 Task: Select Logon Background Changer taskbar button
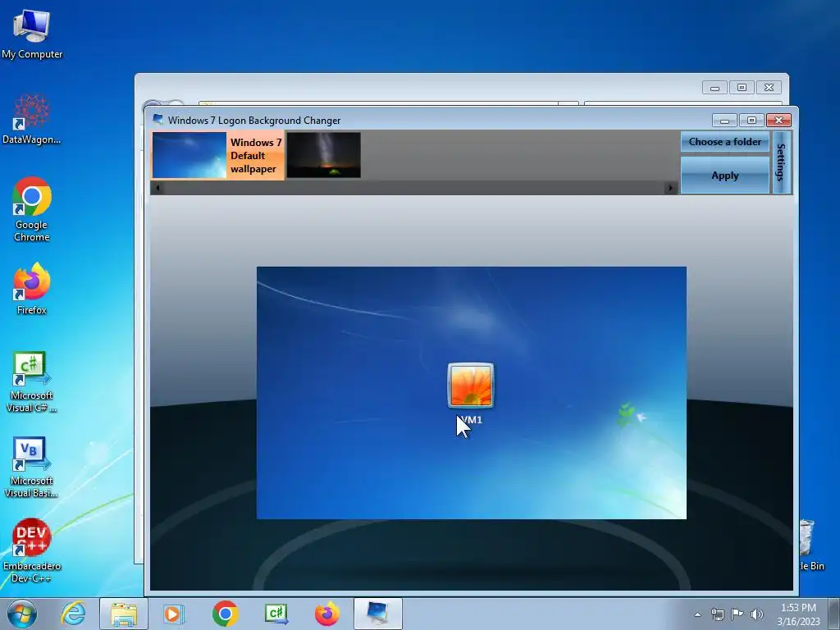377,614
